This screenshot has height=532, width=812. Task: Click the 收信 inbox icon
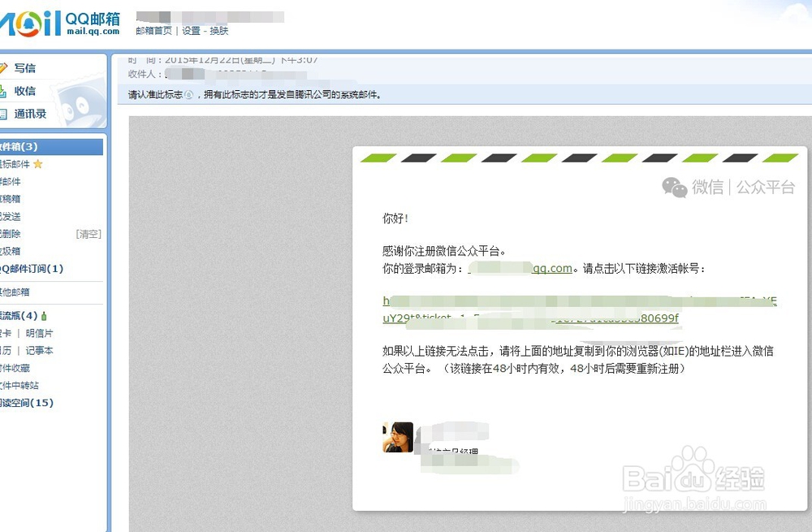coord(3,91)
